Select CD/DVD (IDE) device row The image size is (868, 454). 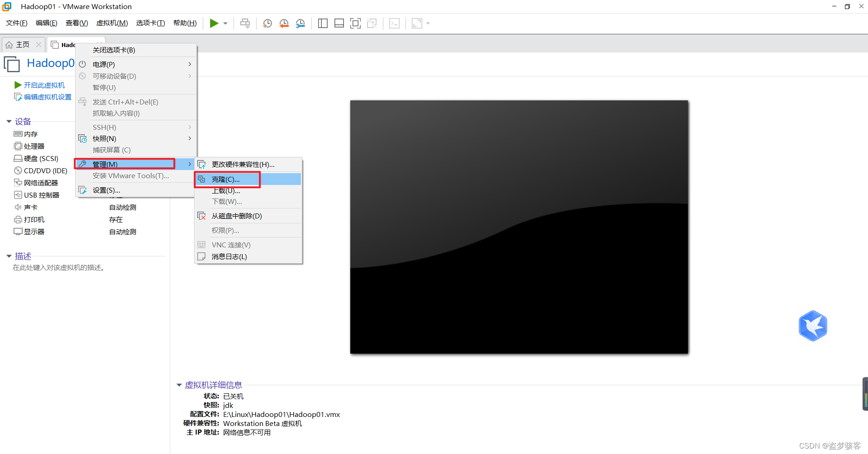pos(41,170)
